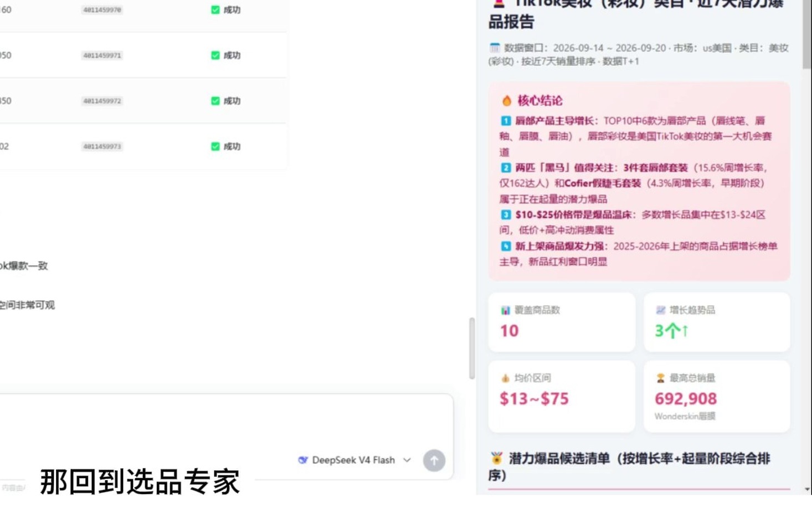Click the 覆盖商品数 card value 10

point(509,331)
